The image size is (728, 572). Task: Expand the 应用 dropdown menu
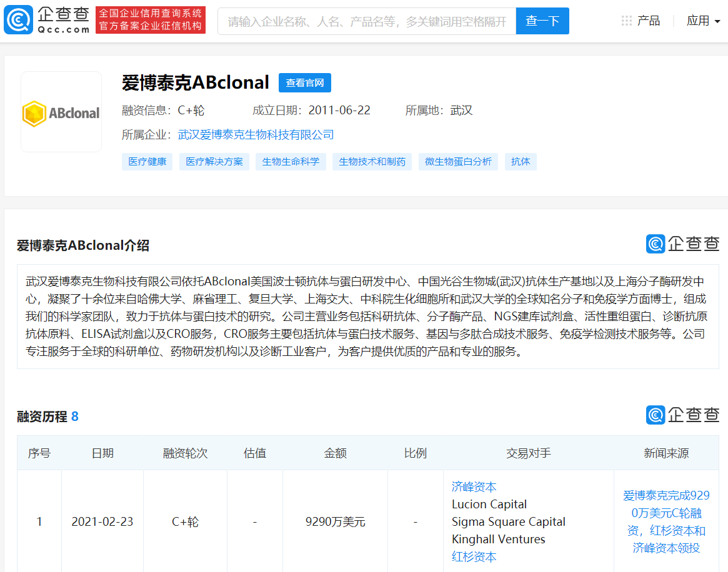tap(704, 21)
